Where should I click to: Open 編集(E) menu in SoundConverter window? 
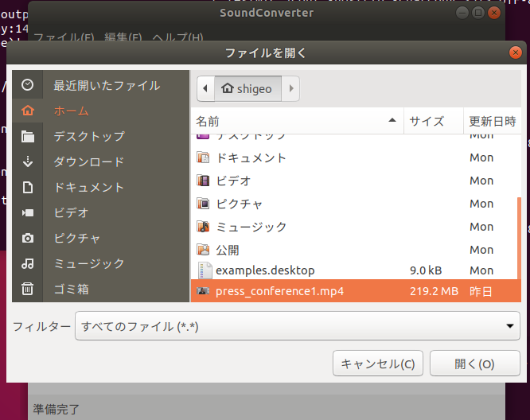[123, 37]
